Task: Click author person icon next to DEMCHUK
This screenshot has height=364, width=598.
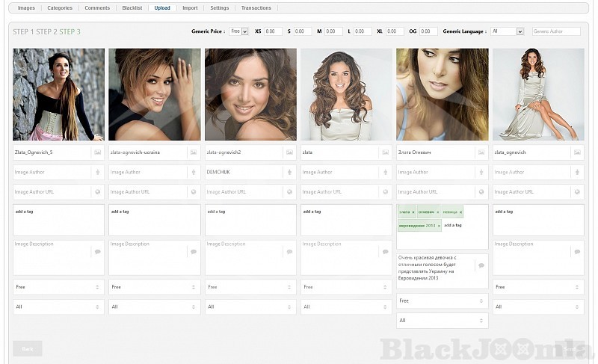Action: click(289, 173)
